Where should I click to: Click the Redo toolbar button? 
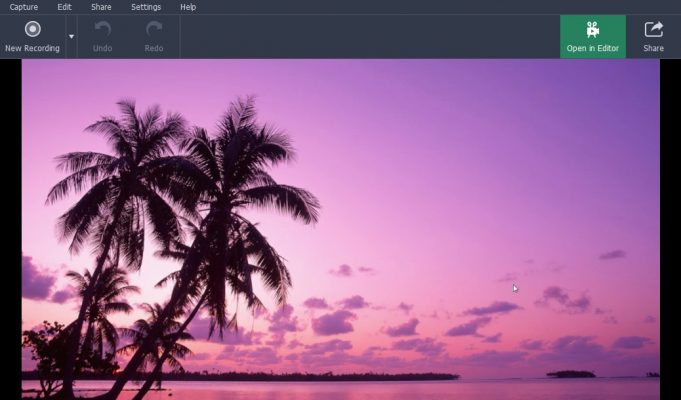tap(154, 37)
